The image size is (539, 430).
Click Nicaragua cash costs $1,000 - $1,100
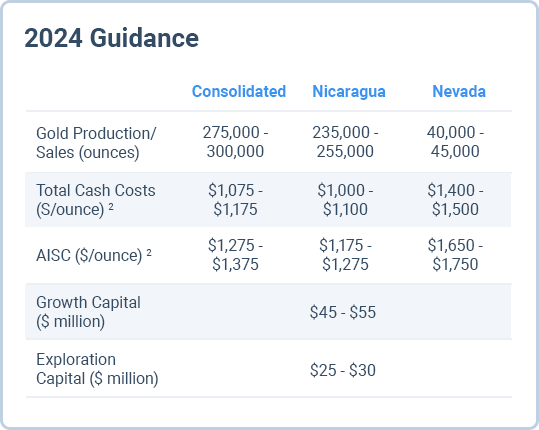345,200
